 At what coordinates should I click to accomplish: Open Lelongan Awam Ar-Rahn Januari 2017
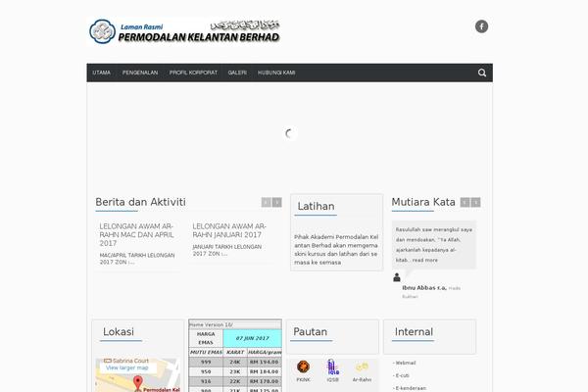229,230
